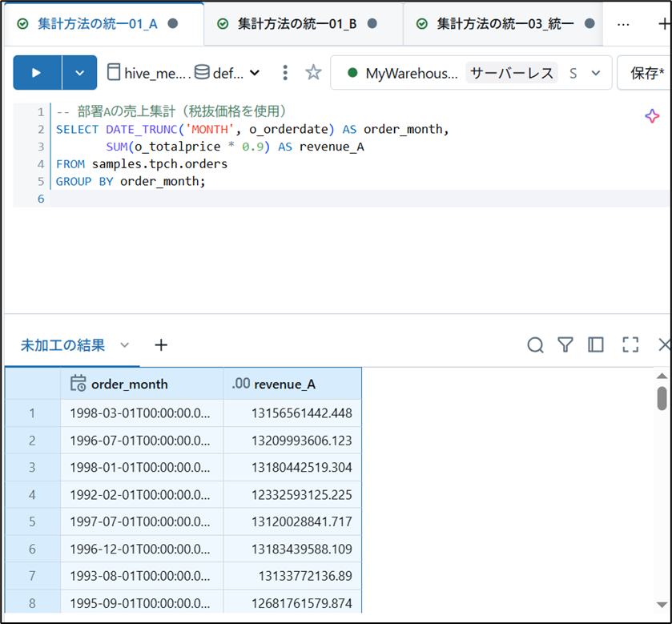
Task: Sort by the order_month column header
Action: pyautogui.click(x=142, y=384)
